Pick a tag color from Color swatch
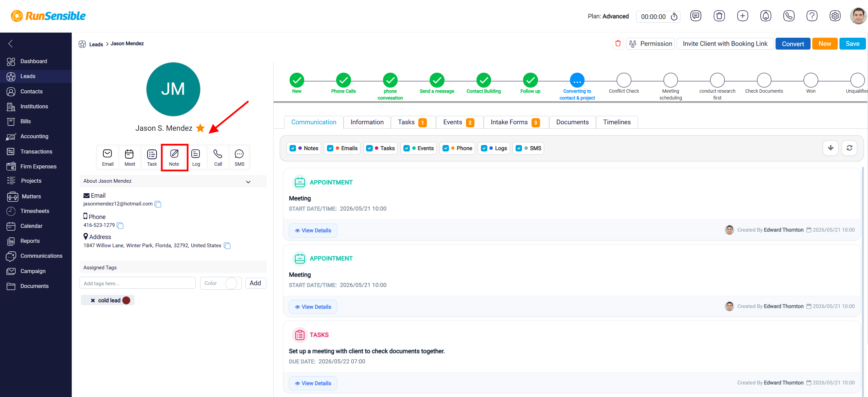 [231, 283]
